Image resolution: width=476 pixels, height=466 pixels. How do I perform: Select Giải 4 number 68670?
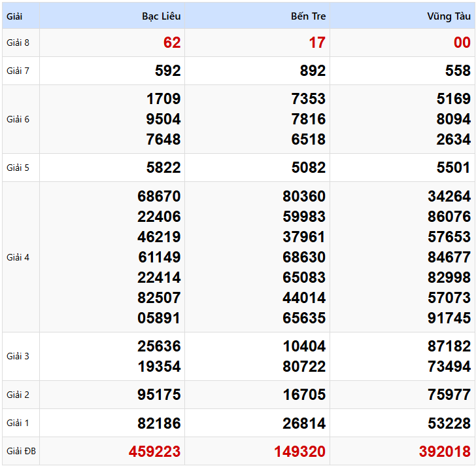[159, 196]
